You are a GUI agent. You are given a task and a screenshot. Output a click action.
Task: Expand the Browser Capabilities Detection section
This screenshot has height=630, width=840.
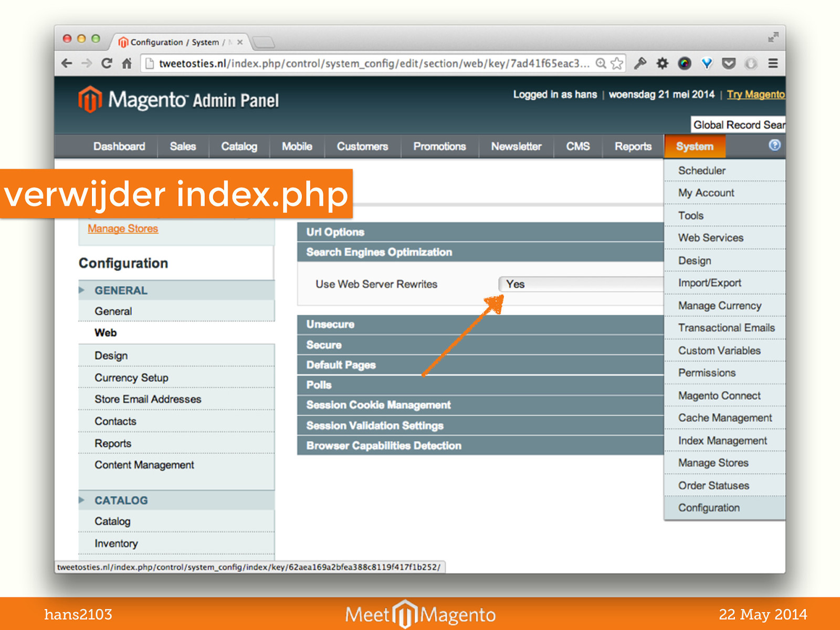point(480,445)
